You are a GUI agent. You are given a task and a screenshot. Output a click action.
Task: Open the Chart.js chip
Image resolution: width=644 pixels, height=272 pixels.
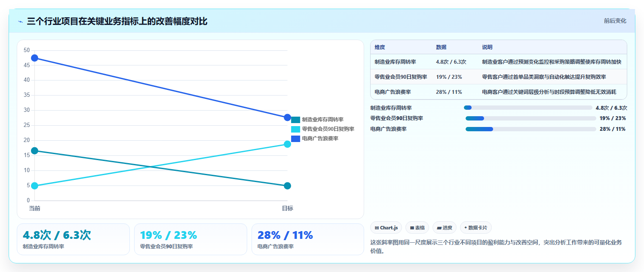[x=386, y=228]
